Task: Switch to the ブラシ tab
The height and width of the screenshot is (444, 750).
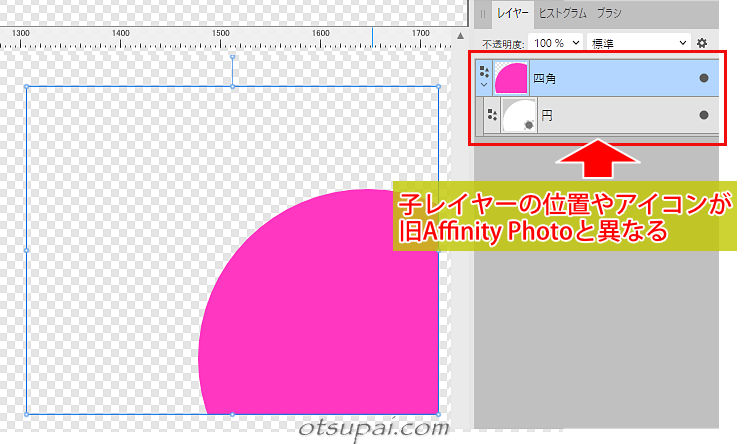Action: point(611,14)
